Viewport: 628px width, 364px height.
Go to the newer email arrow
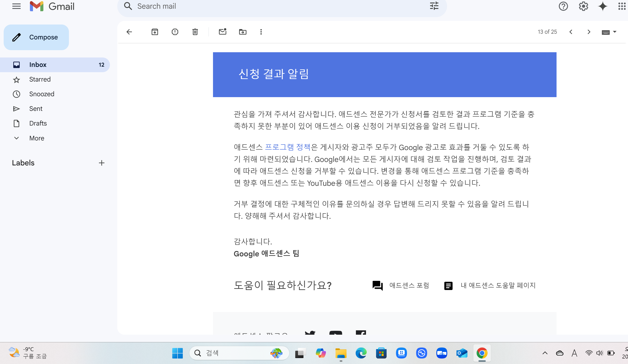[x=571, y=32]
